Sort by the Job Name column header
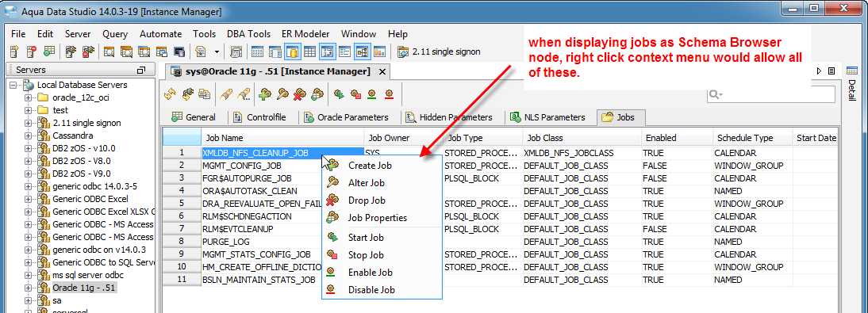 282,138
